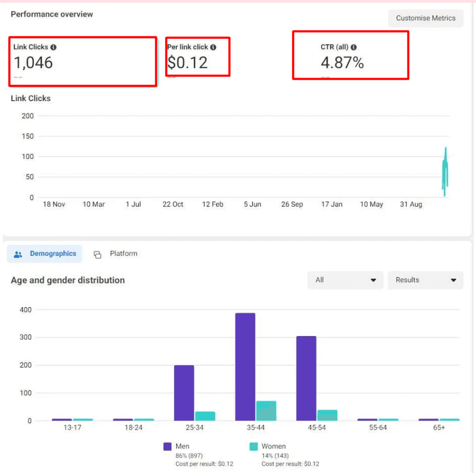Click the purple Men legend swatch
Screen dimensions: 476x473
[168, 446]
